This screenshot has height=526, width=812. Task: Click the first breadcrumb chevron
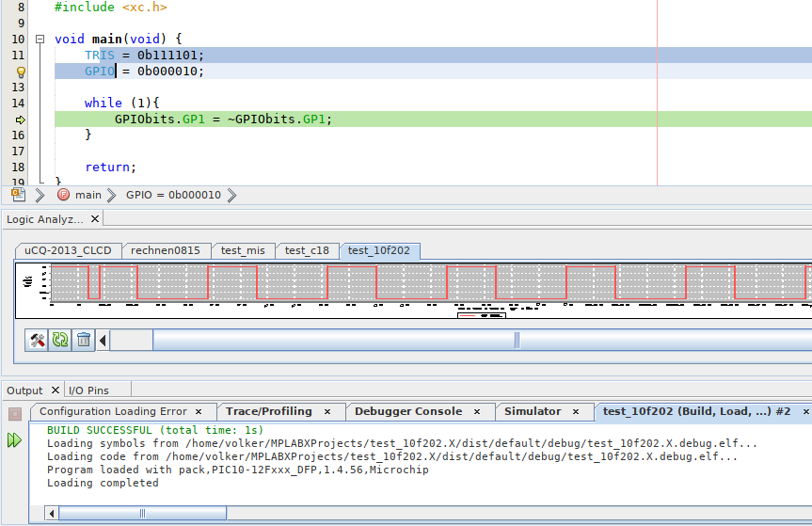click(40, 195)
